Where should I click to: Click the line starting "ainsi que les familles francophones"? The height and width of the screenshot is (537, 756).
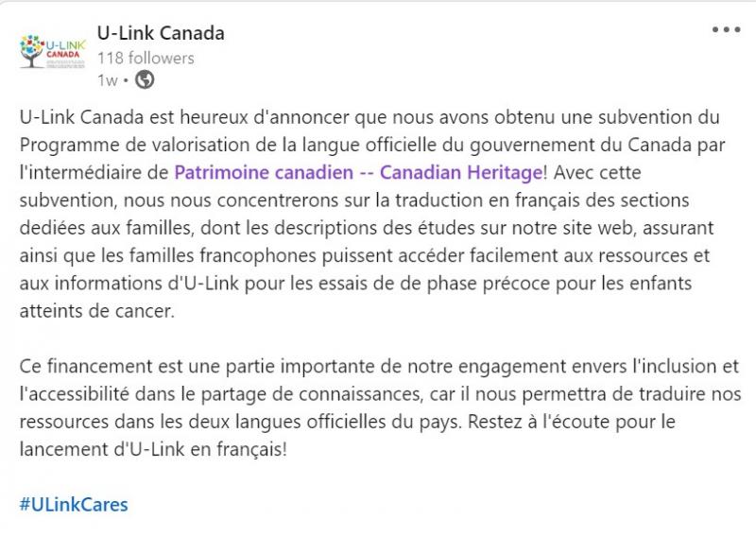point(365,255)
